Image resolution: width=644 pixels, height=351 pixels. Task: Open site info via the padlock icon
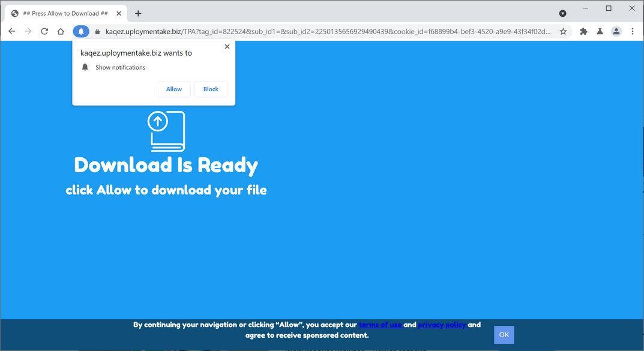(97, 31)
